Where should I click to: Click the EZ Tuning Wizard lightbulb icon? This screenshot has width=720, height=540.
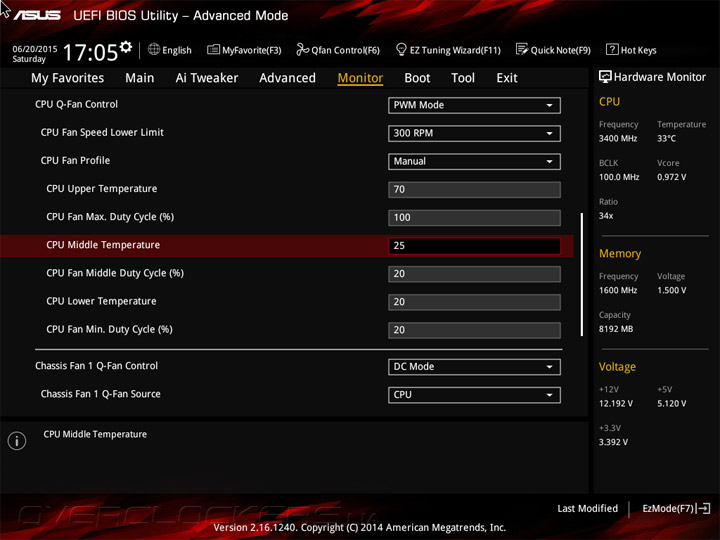point(401,49)
